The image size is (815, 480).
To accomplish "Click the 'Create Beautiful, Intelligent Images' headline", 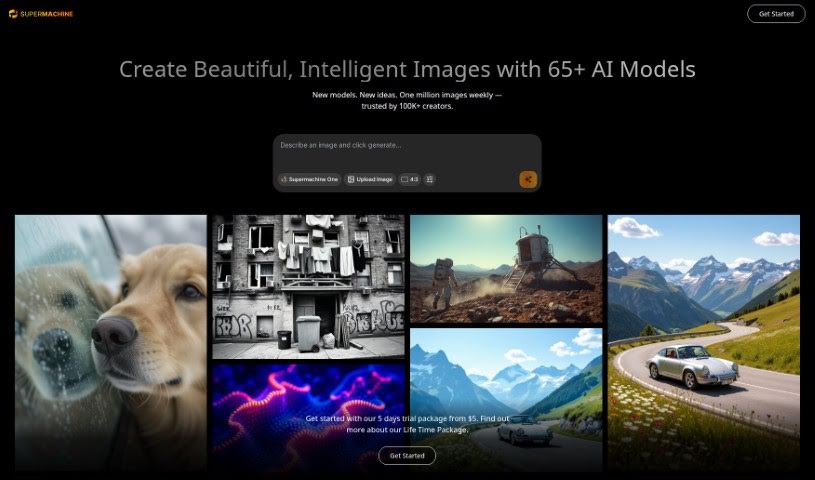I will (408, 69).
